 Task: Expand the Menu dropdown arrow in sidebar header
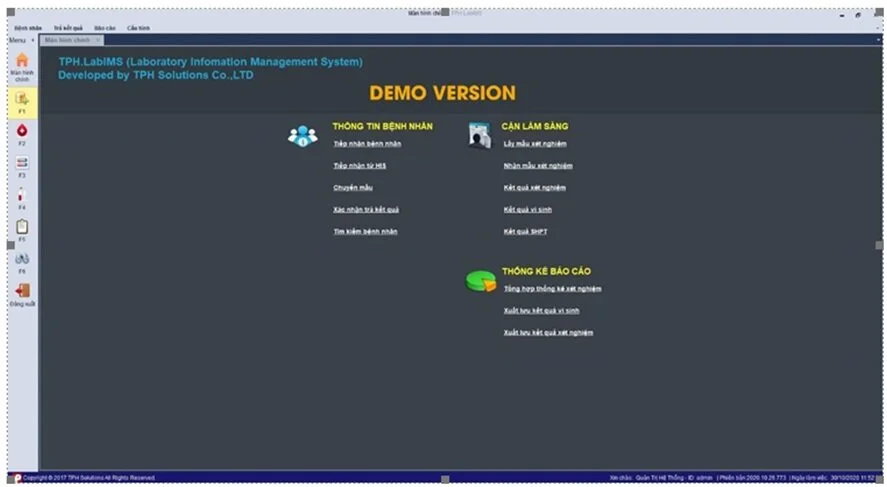pos(33,40)
